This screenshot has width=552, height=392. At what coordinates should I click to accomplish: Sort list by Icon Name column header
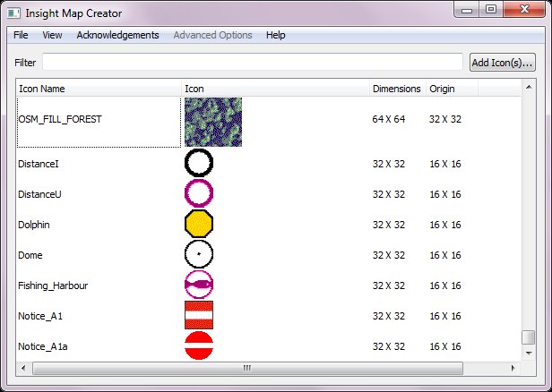point(99,89)
